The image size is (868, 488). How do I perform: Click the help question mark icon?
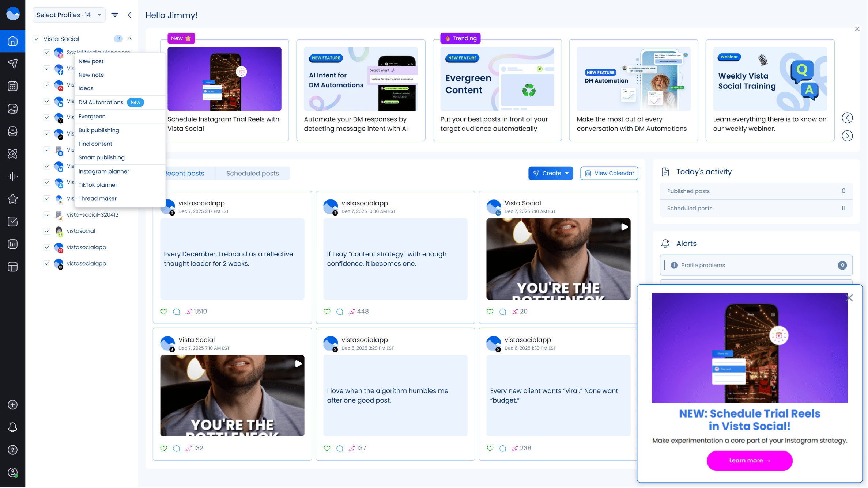13,450
